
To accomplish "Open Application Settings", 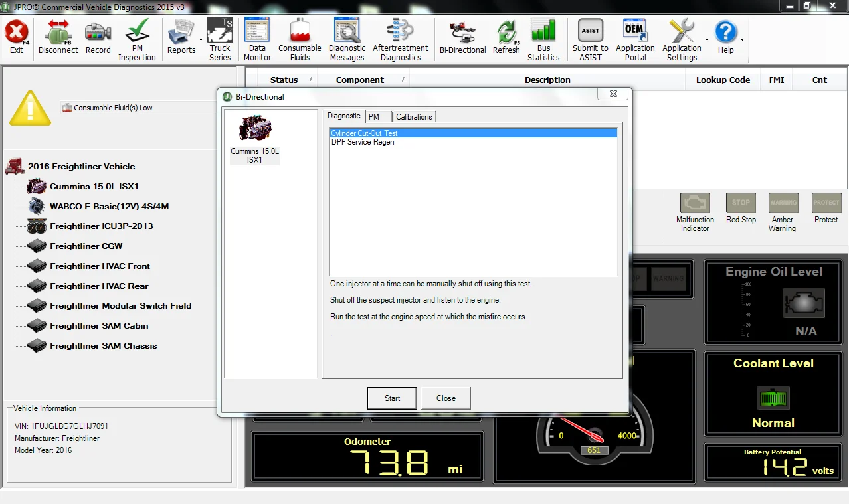I will (682, 40).
